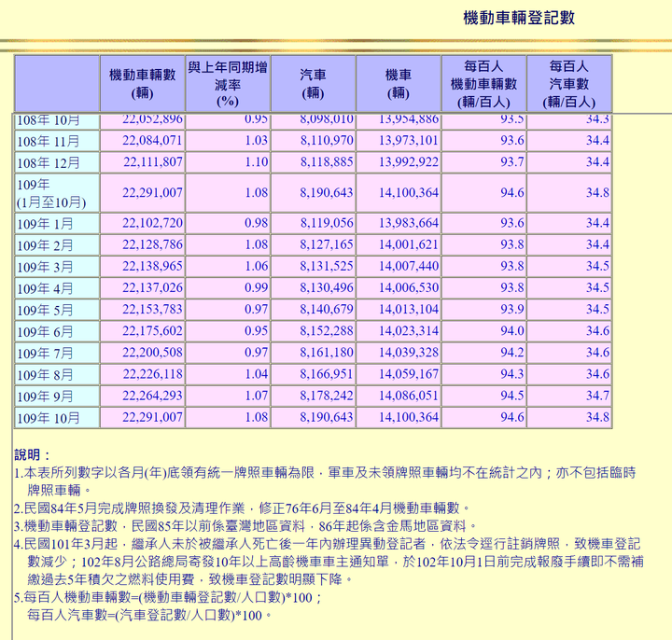Click the value 22,153,783 for 109年 5月

point(152,310)
